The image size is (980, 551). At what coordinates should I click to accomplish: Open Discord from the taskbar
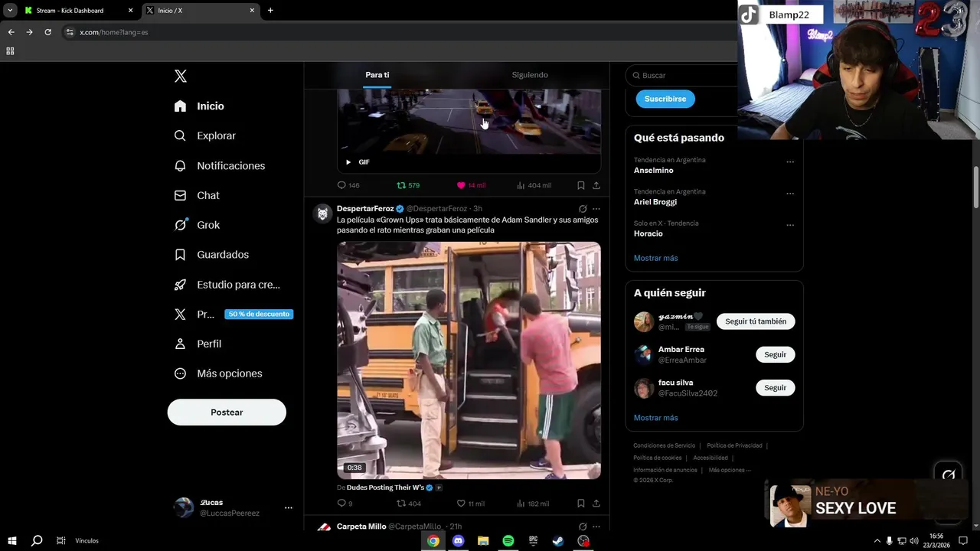point(458,541)
